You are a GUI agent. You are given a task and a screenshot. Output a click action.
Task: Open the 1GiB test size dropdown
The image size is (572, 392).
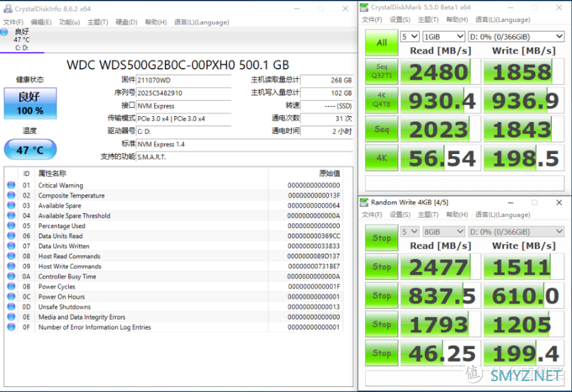tap(443, 36)
